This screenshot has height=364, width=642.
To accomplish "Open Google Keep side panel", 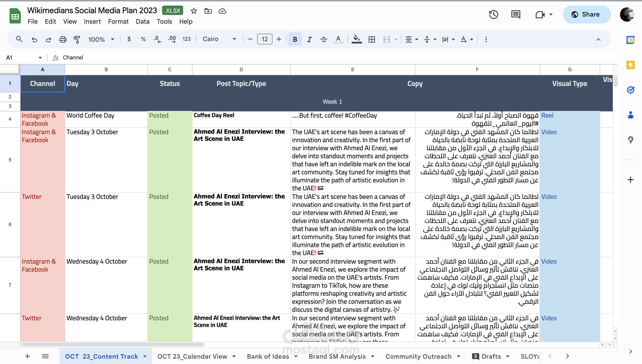I will [x=630, y=65].
